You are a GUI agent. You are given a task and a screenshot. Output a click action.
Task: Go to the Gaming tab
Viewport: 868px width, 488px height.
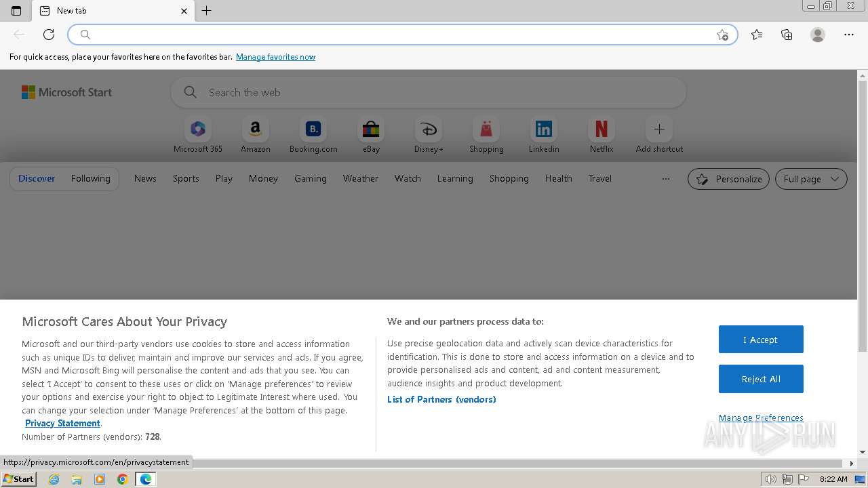point(311,178)
